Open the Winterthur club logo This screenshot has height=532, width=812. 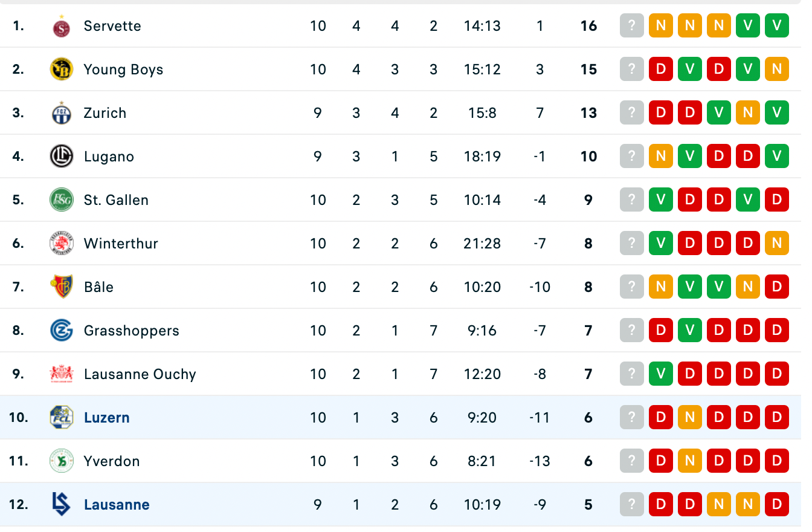click(x=61, y=244)
